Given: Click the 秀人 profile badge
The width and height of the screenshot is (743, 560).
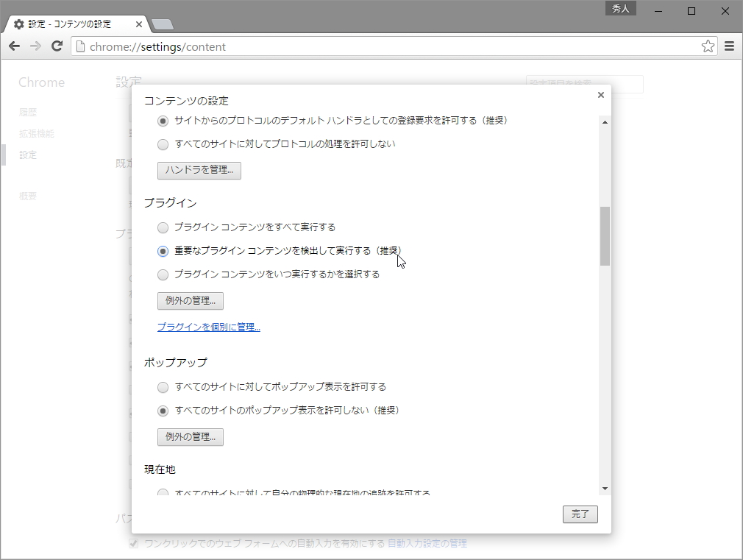Looking at the screenshot, I should 620,8.
